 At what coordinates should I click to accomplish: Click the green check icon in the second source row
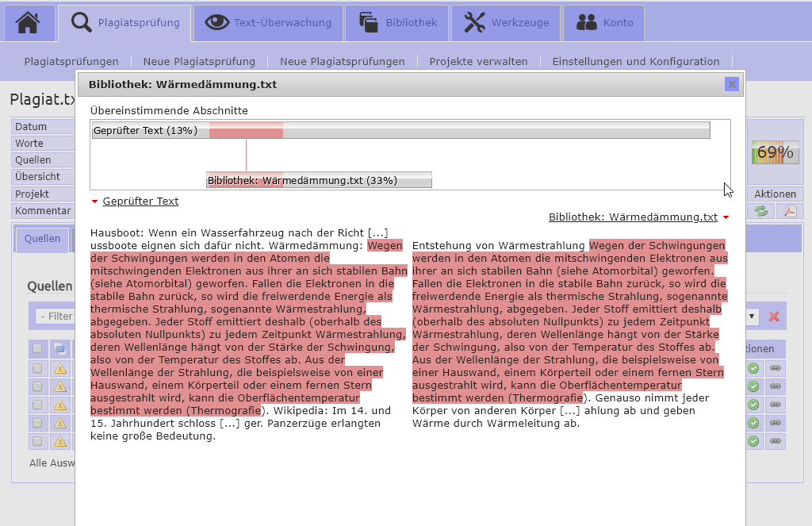click(x=753, y=386)
